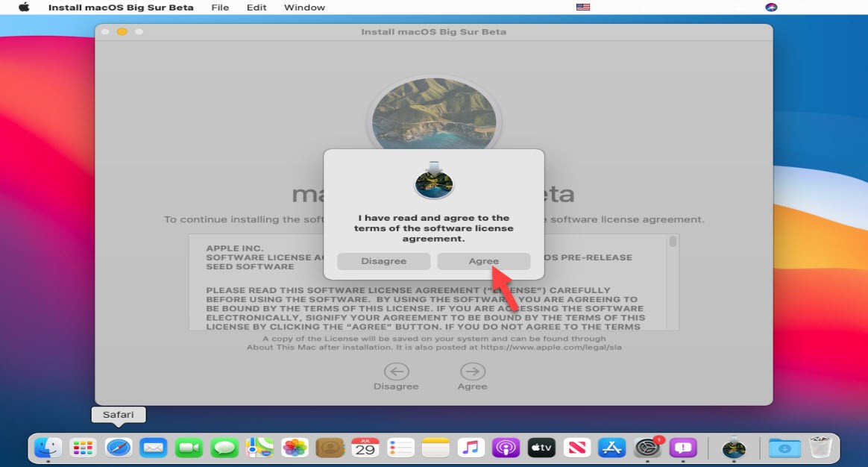Click the https://www.apple.com/legal/sla text
This screenshot has height=467, width=868.
[x=551, y=348]
